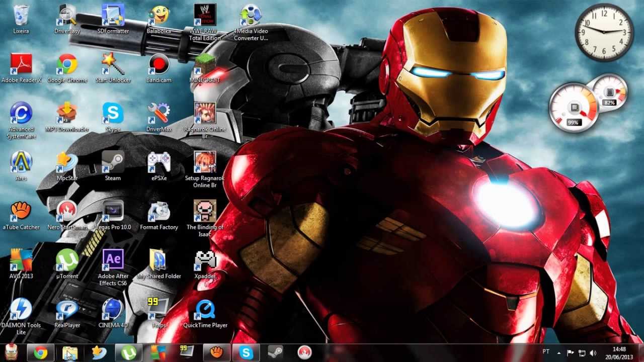Launch the Bandicam desktop shortcut
This screenshot has height=362, width=644.
click(x=159, y=69)
